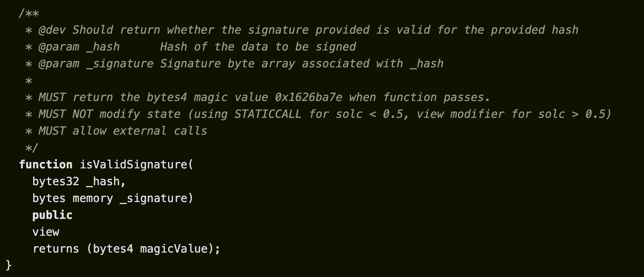Image resolution: width=644 pixels, height=277 pixels.
Task: Click the magic value 0x1626ba7e
Action: [x=308, y=97]
